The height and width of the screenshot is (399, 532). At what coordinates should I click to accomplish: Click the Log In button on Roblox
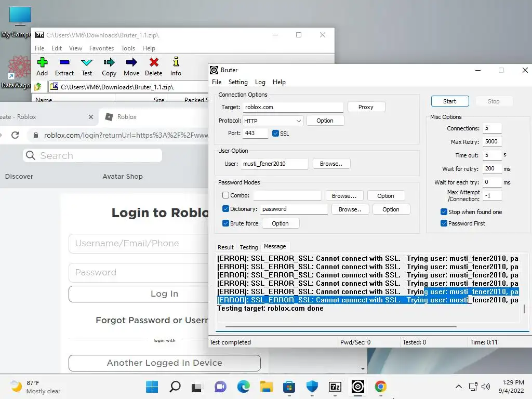138,294
